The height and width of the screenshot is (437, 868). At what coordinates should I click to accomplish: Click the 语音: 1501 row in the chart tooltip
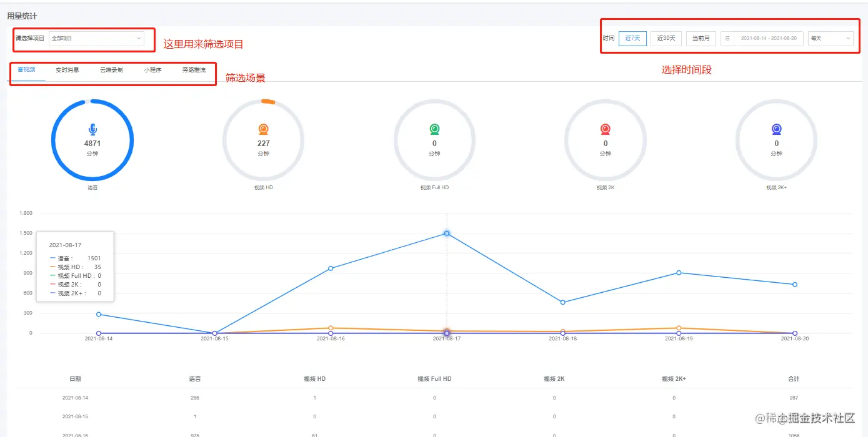tap(75, 258)
